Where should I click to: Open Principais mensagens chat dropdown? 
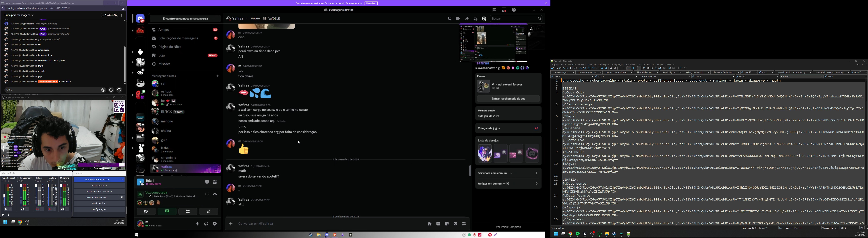coord(19,15)
